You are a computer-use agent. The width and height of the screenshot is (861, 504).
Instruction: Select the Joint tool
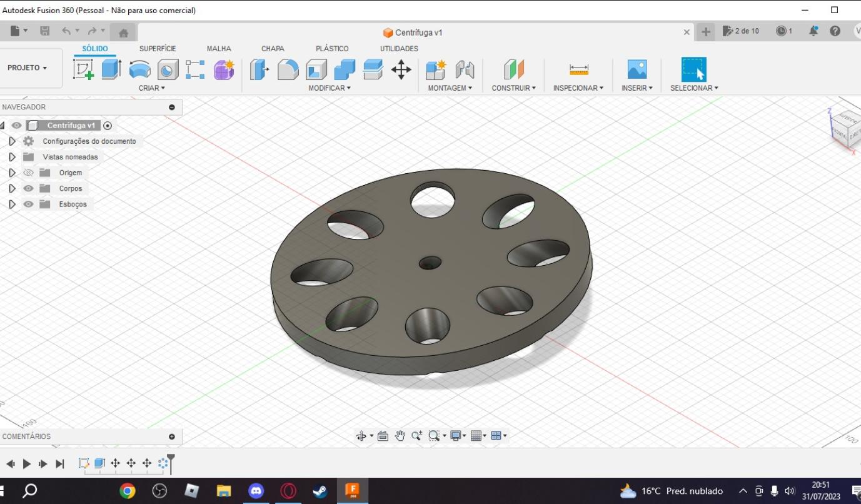(x=465, y=69)
